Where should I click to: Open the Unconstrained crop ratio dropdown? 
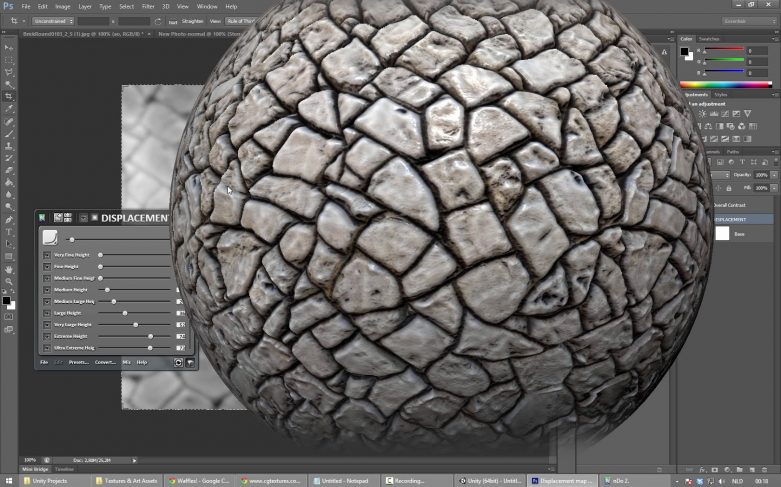[53, 21]
